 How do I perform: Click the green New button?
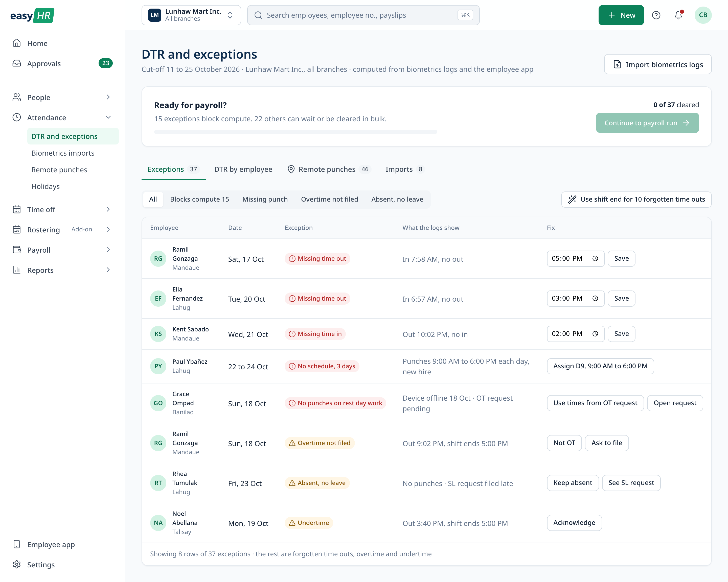621,15
